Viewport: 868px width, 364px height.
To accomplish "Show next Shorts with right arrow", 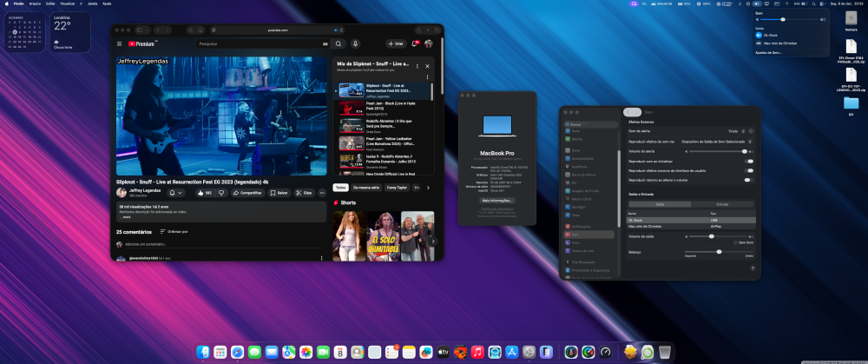I will (x=433, y=242).
